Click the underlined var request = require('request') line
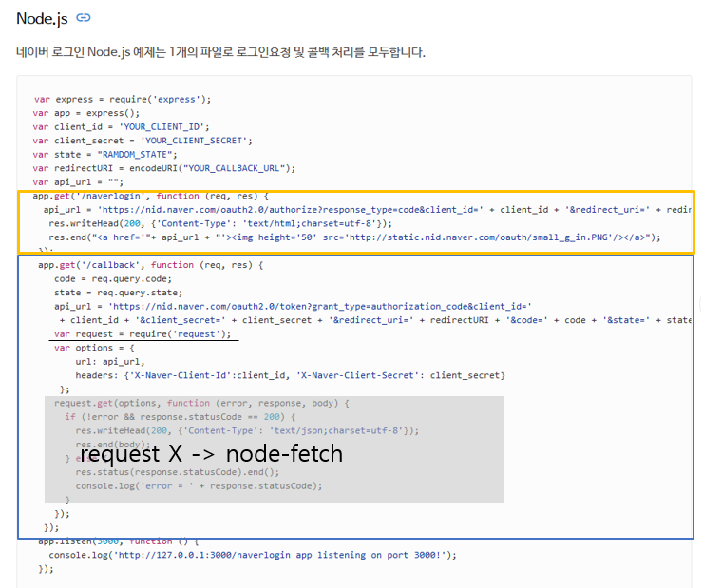 (x=142, y=334)
